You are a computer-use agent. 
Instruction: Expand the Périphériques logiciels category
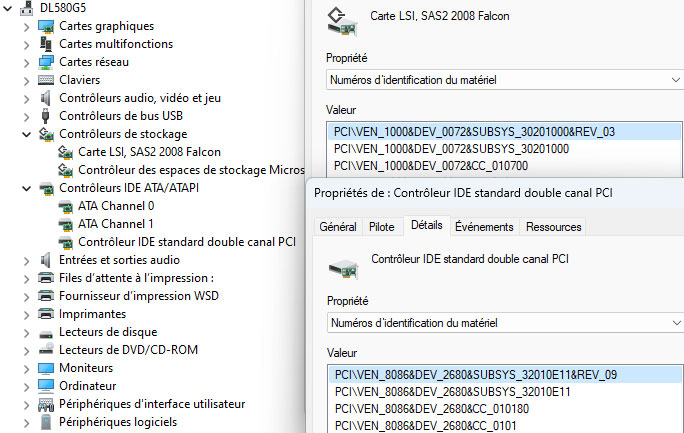point(27,423)
